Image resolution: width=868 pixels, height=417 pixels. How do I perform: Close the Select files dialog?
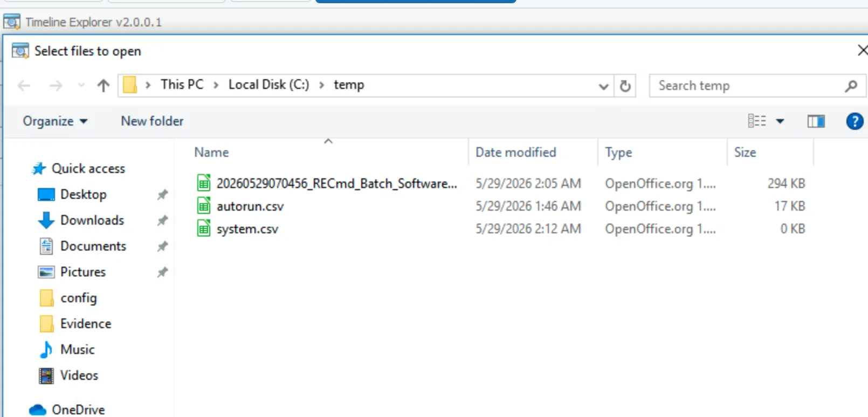pos(862,51)
